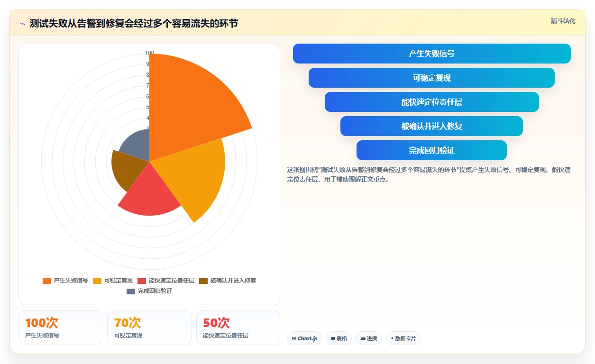Image resolution: width=595 pixels, height=364 pixels.
Task: Select the Chart.js tag
Action: (x=304, y=338)
